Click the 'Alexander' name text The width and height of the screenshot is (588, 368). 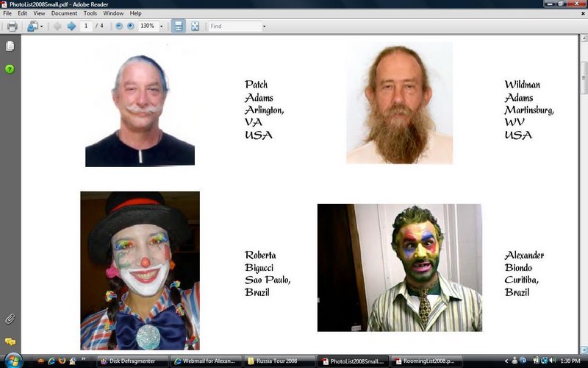pos(524,255)
